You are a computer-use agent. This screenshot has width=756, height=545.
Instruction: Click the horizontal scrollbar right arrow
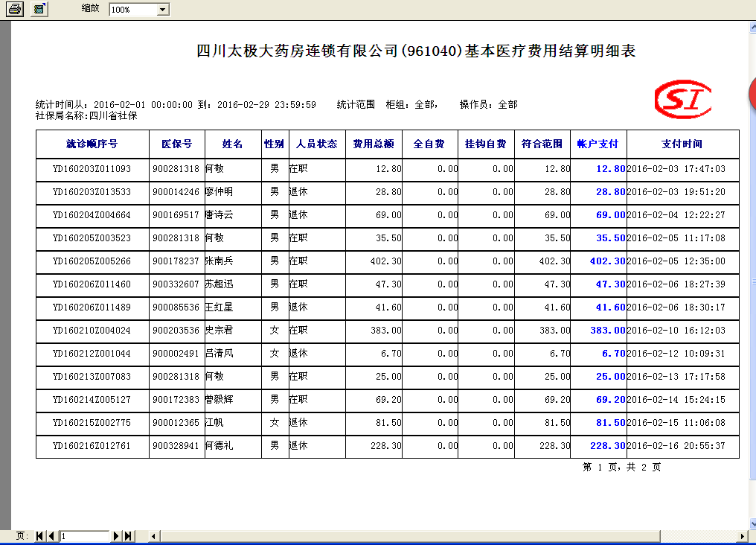(743, 536)
